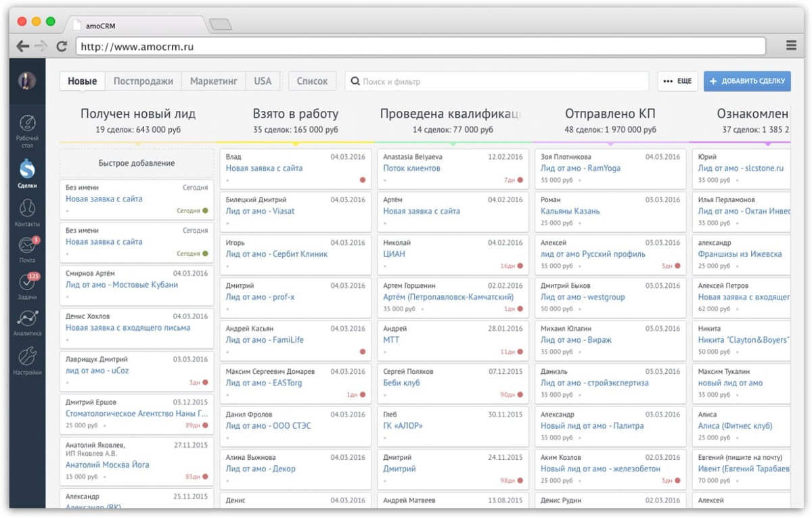Click Быстрое добавление quick add box
The width and height of the screenshot is (812, 518).
click(x=137, y=163)
